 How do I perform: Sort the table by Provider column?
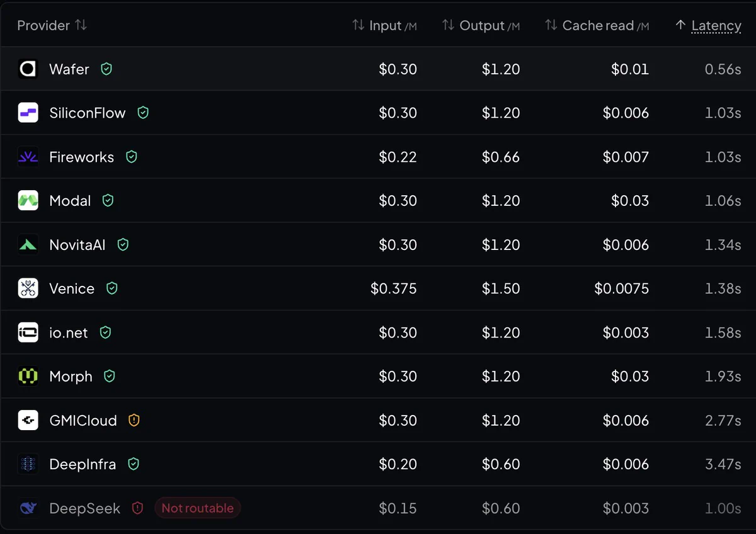52,25
